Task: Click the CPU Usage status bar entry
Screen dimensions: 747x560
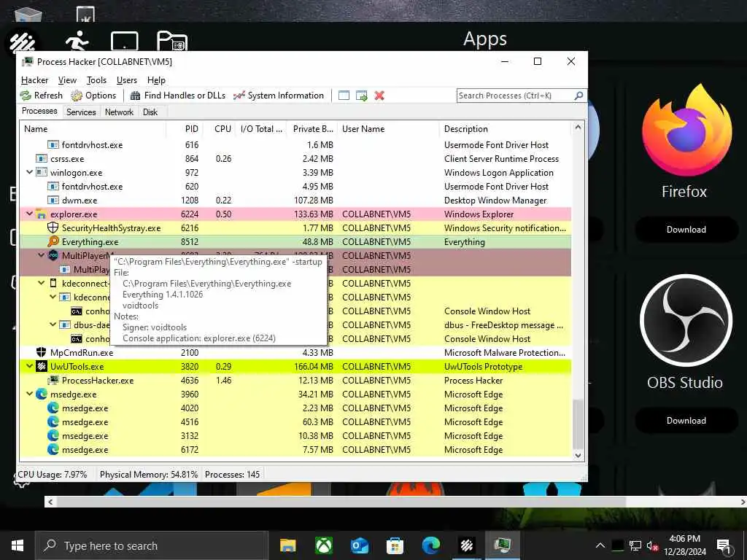Action: [53, 475]
